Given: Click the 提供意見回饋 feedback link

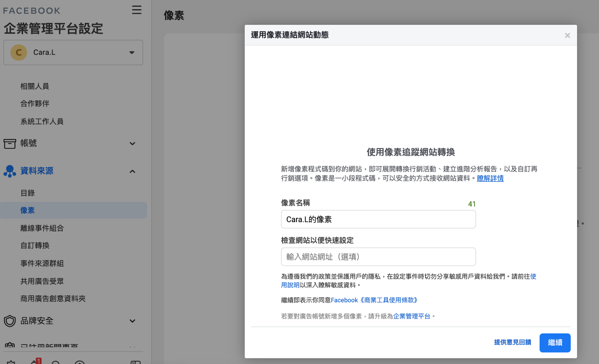Looking at the screenshot, I should [513, 342].
